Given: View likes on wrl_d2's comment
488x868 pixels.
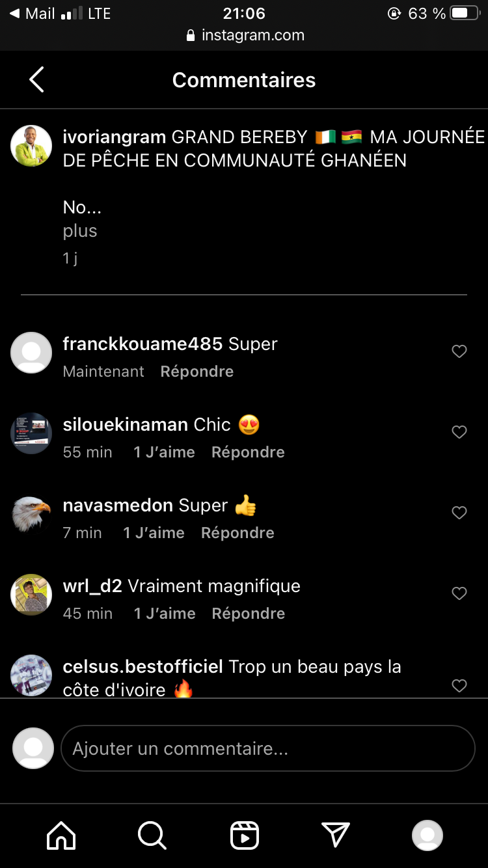Looking at the screenshot, I should tap(165, 614).
